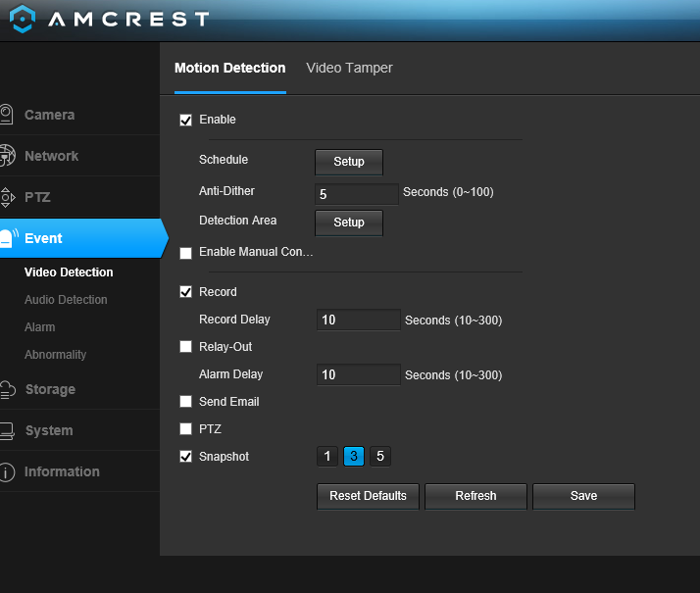The width and height of the screenshot is (700, 593).
Task: Select the Motion Detection tab
Action: pyautogui.click(x=230, y=68)
